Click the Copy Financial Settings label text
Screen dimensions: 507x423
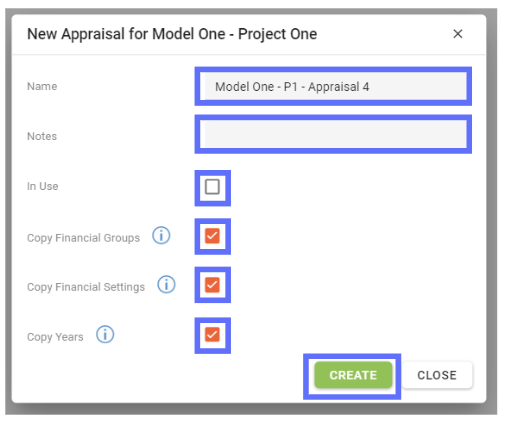pos(86,287)
